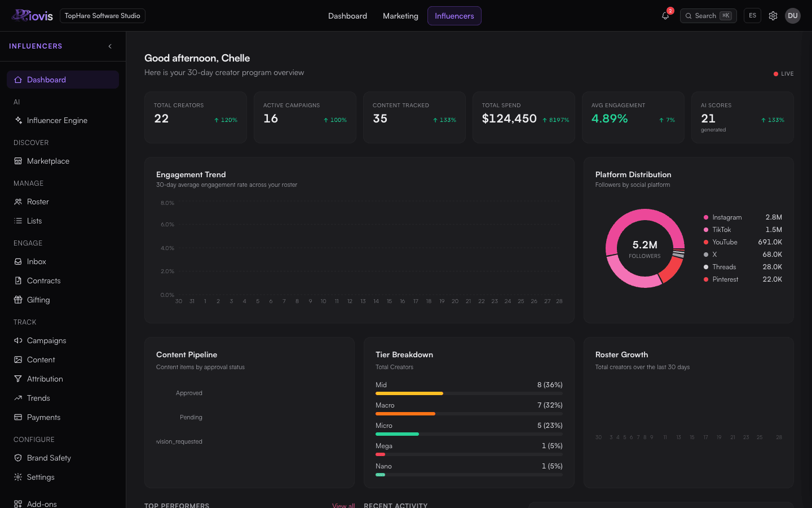Click the Influencer Engine sparkle icon
Screen dimensions: 812x508
click(18, 120)
